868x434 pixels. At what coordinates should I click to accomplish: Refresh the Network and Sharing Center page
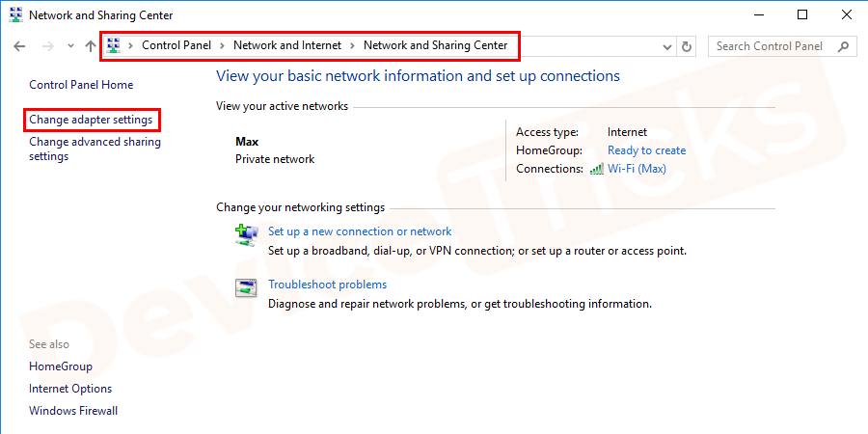pos(687,46)
